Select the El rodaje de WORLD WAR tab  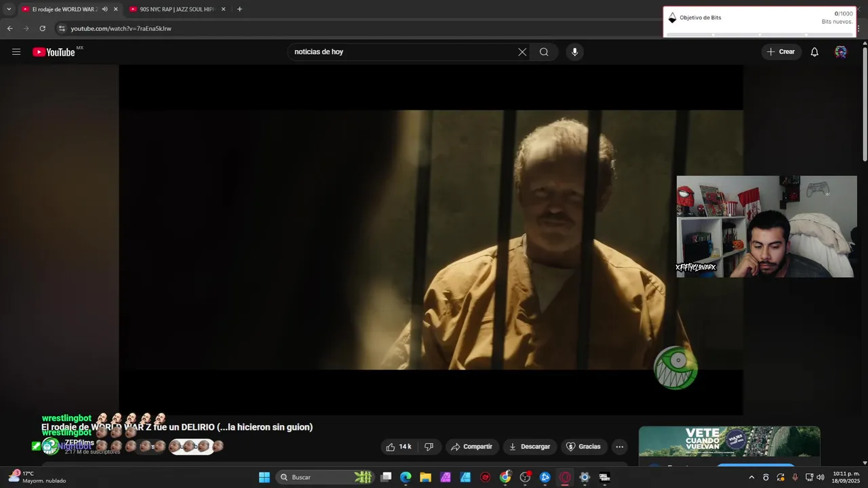(64, 9)
